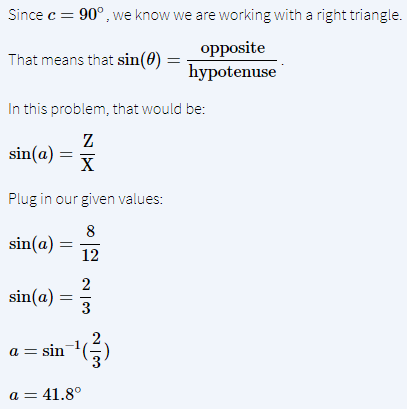Click the letter Z in the fraction
Image resolution: width=407 pixels, height=409 pixels.
(x=88, y=141)
